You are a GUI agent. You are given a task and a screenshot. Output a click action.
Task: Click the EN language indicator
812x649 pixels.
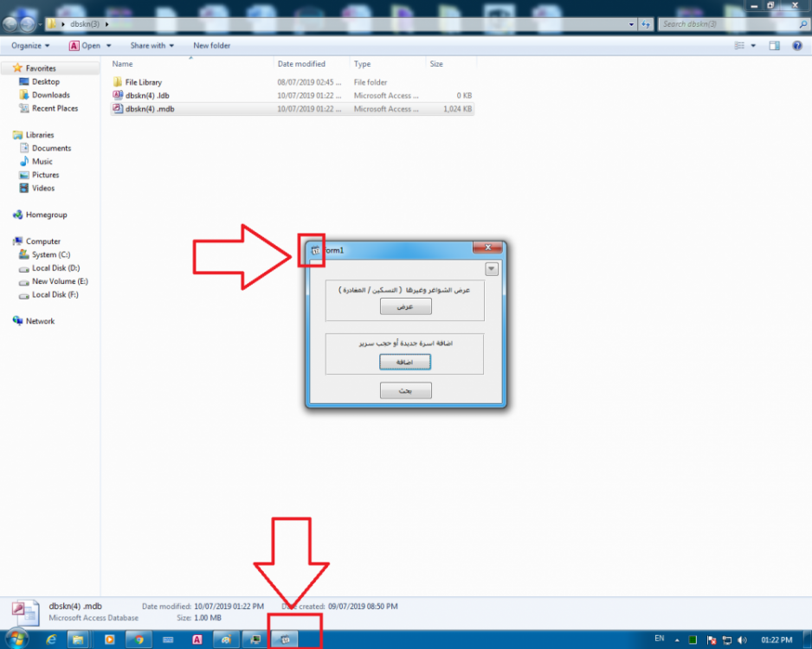click(660, 639)
